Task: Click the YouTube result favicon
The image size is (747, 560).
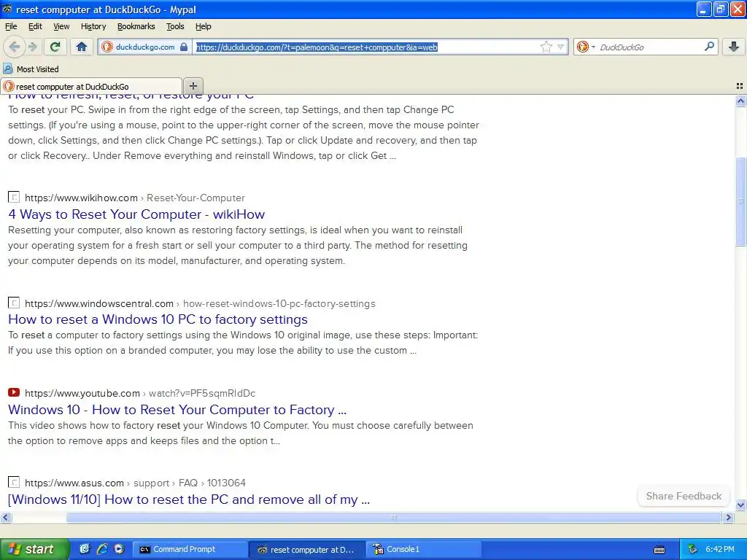Action: (x=14, y=392)
